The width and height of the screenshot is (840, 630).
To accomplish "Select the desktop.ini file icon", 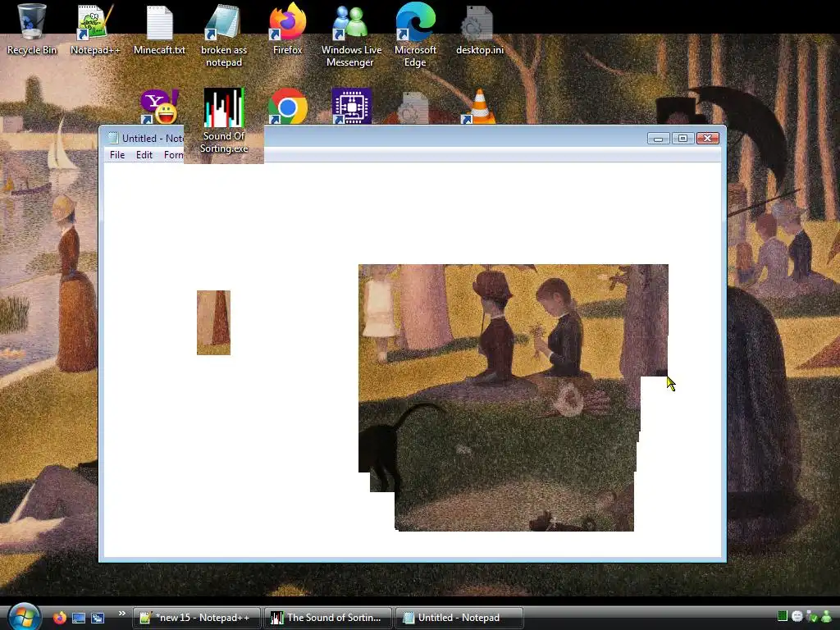I will pos(479,30).
